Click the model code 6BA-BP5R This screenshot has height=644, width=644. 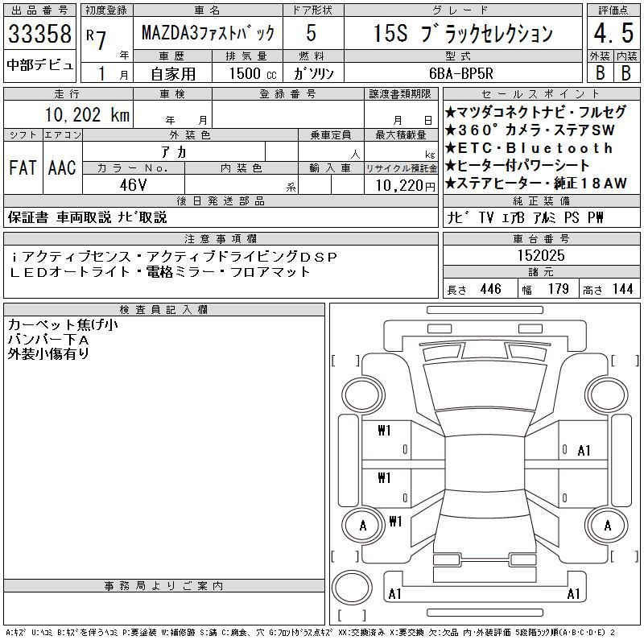pyautogui.click(x=460, y=73)
